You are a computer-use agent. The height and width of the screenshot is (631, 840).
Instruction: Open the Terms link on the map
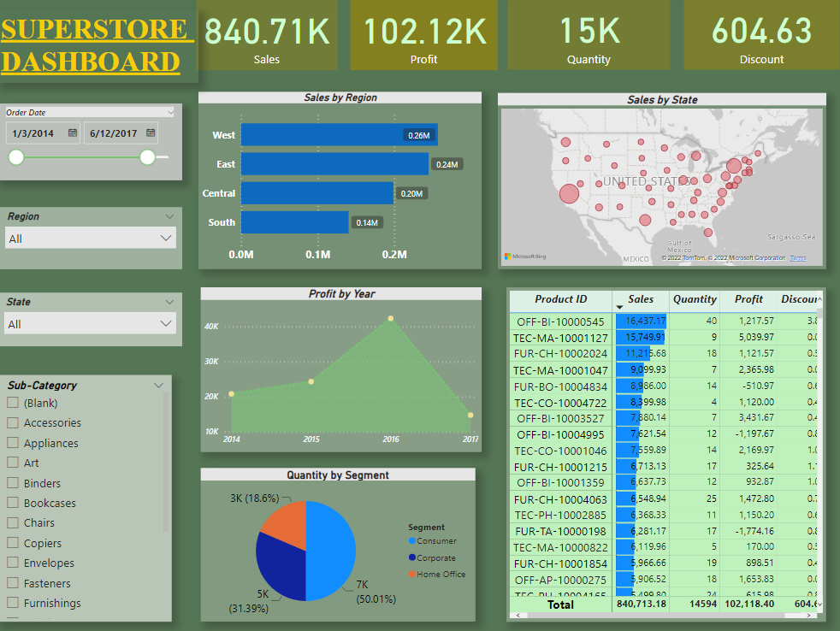pos(797,258)
